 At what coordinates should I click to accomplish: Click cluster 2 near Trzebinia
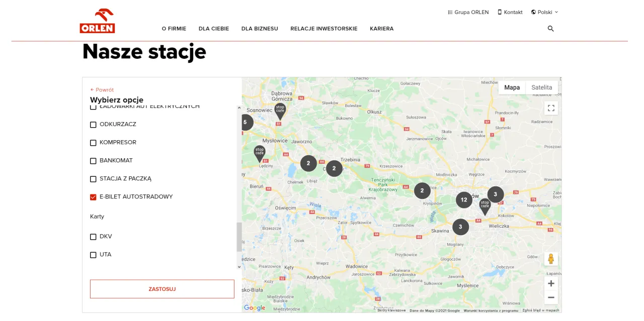pyautogui.click(x=334, y=169)
